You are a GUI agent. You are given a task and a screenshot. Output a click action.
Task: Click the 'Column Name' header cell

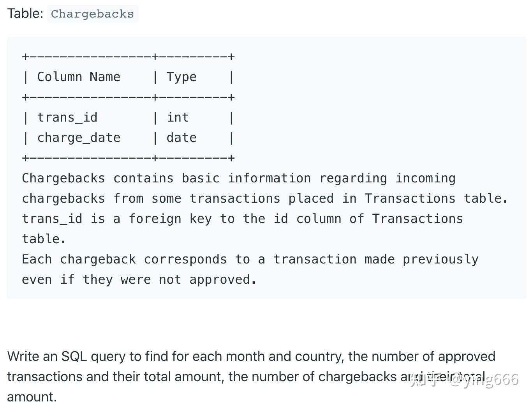tap(79, 77)
